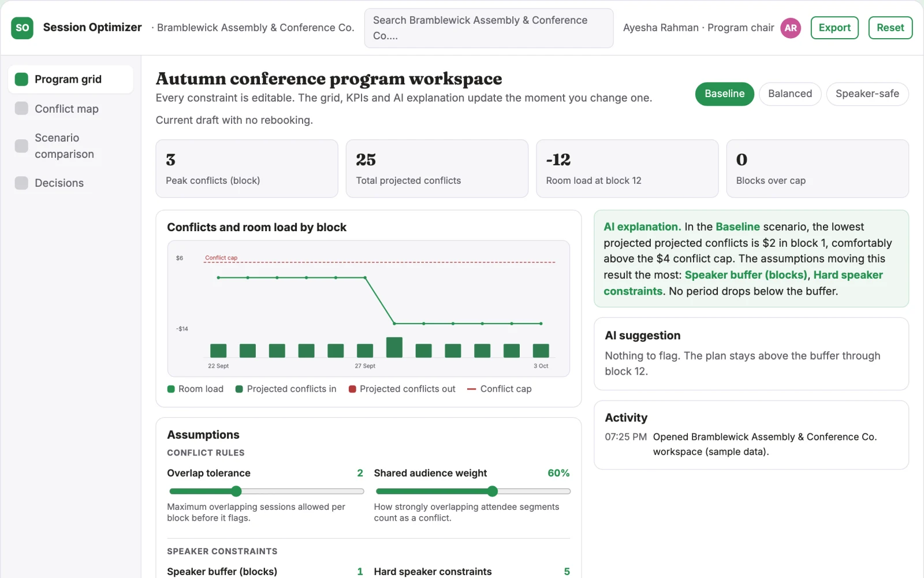This screenshot has height=578, width=924.
Task: Click the 3 Oct axis label
Action: tap(541, 366)
